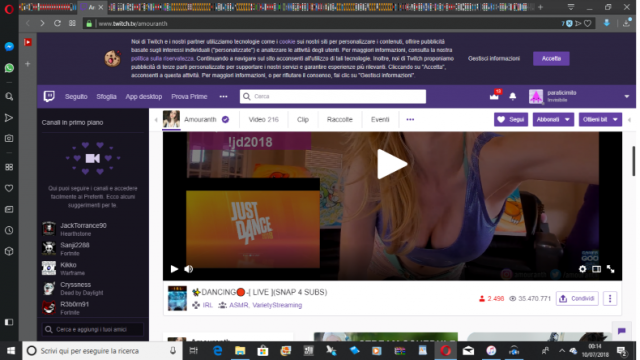640x360 pixels.
Task: Expand the Abbonati dropdown arrow
Action: (567, 120)
